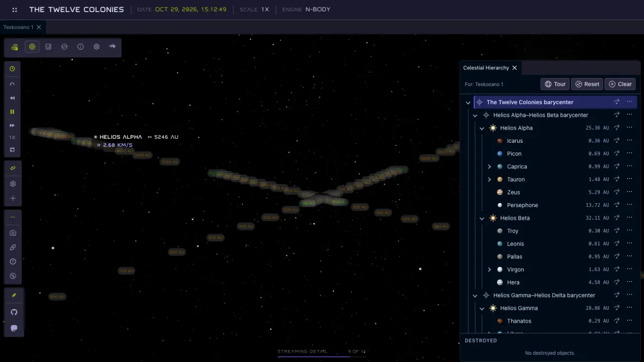This screenshot has height=362, width=644.
Task: Click the spacecraft icon in top toolbar
Action: click(x=113, y=46)
